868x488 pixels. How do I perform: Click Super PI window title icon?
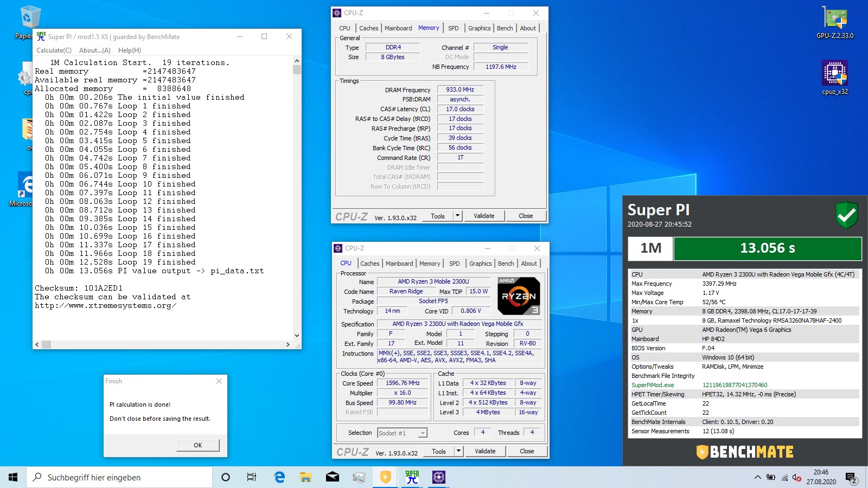tap(41, 36)
